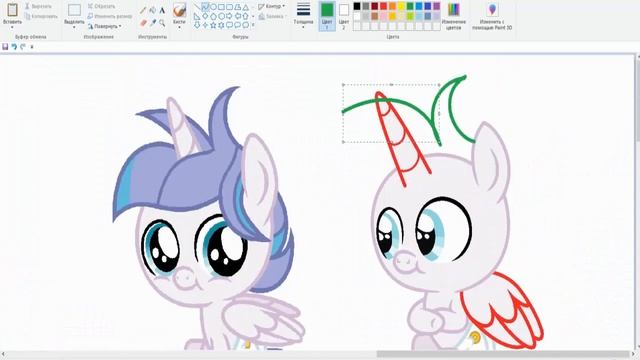
Task: Pick the purple color swatch
Action: [436, 6]
